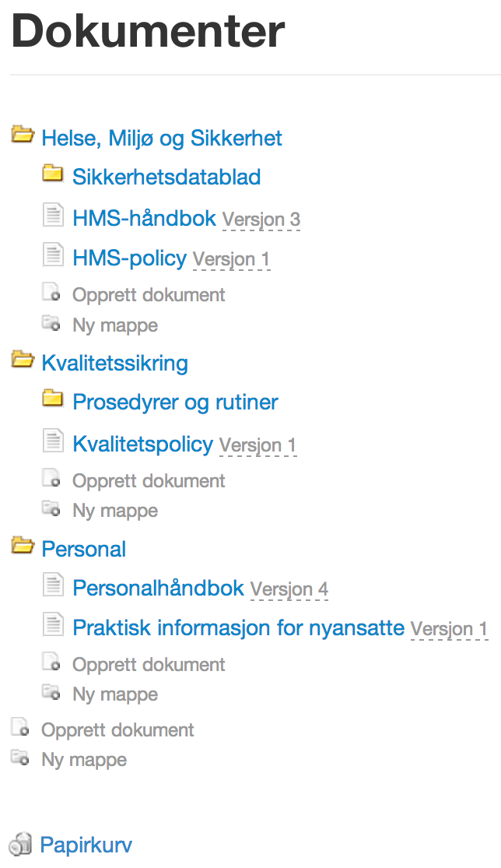Click the document icon beside Kvalitetspolicy
Image resolution: width=501 pixels, height=868 pixels.
coord(52,441)
